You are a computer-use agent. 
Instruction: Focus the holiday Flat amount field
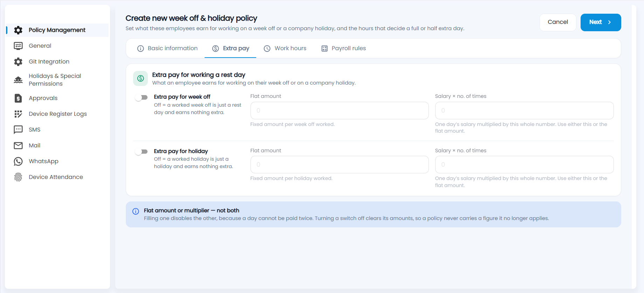point(340,165)
